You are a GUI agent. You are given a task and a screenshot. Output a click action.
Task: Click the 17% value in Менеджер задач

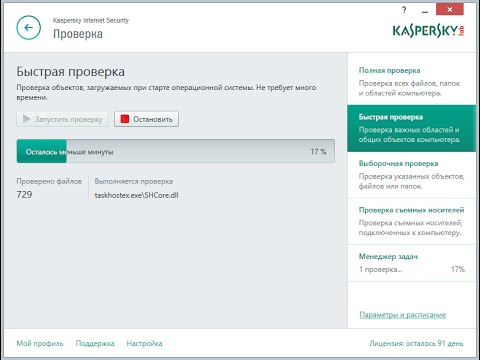tap(458, 269)
